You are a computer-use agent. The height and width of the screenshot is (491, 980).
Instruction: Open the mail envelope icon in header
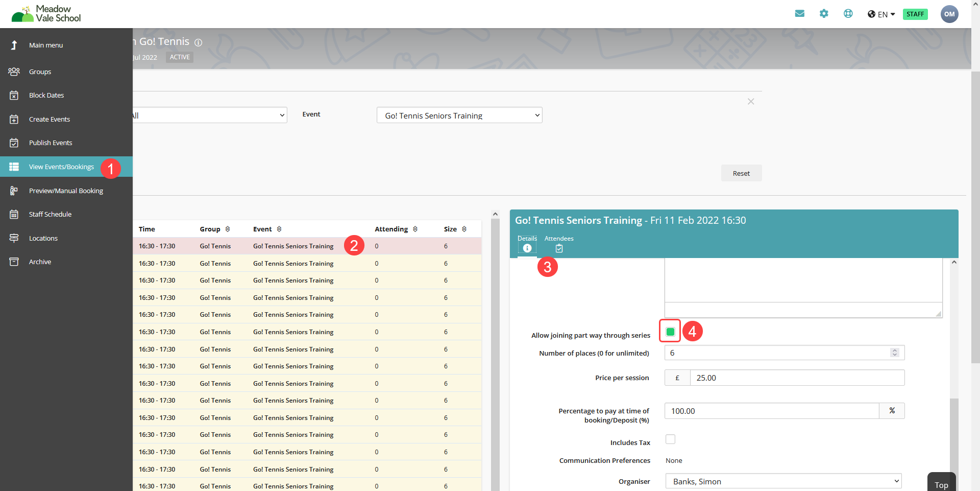pos(799,14)
